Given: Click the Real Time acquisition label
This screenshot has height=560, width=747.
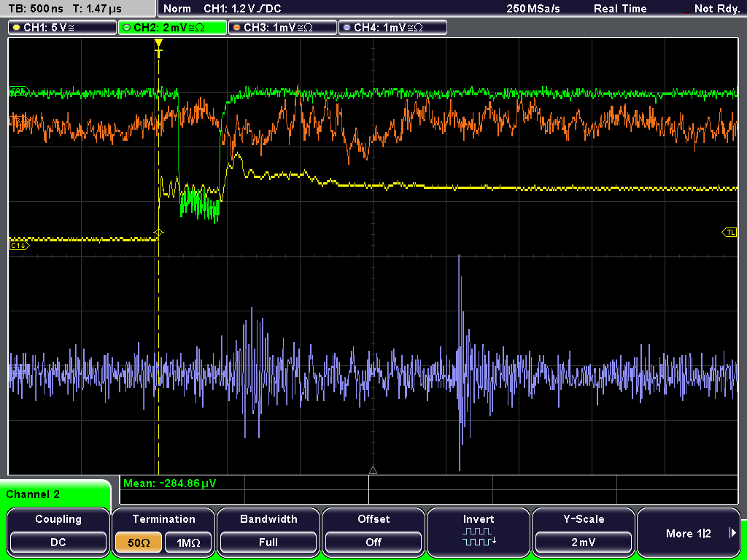Looking at the screenshot, I should [x=620, y=9].
